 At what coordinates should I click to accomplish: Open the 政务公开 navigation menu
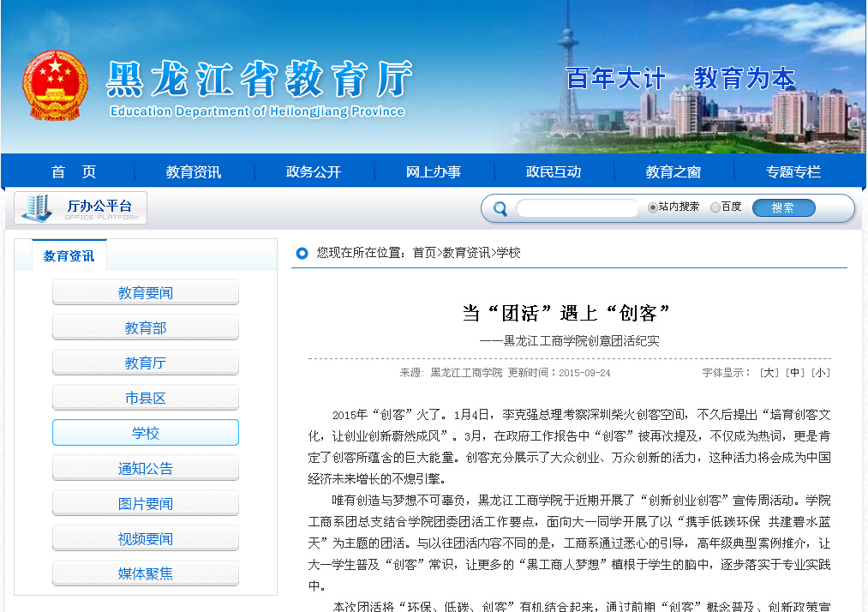coord(314,172)
